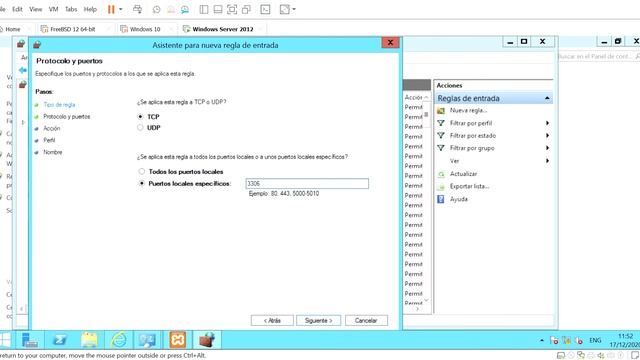Click the scroll-down arrow of the rules list

426,300
